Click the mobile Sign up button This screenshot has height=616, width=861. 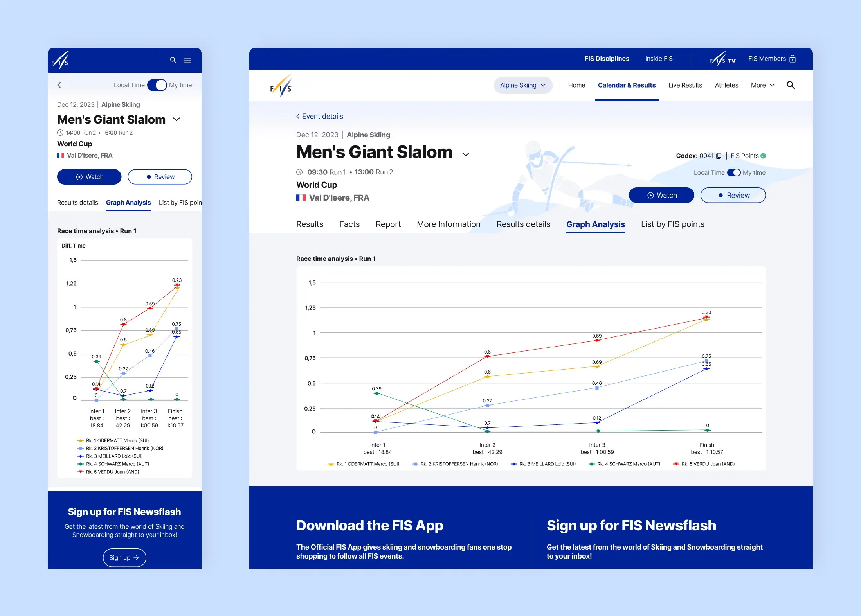point(124,558)
